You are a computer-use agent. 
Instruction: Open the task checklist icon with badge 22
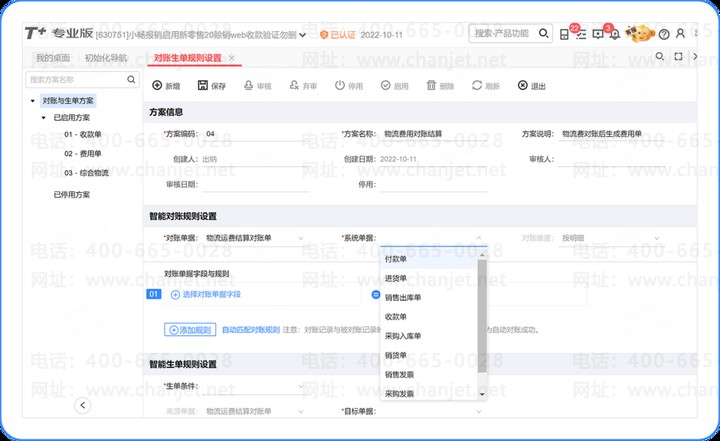(x=581, y=34)
